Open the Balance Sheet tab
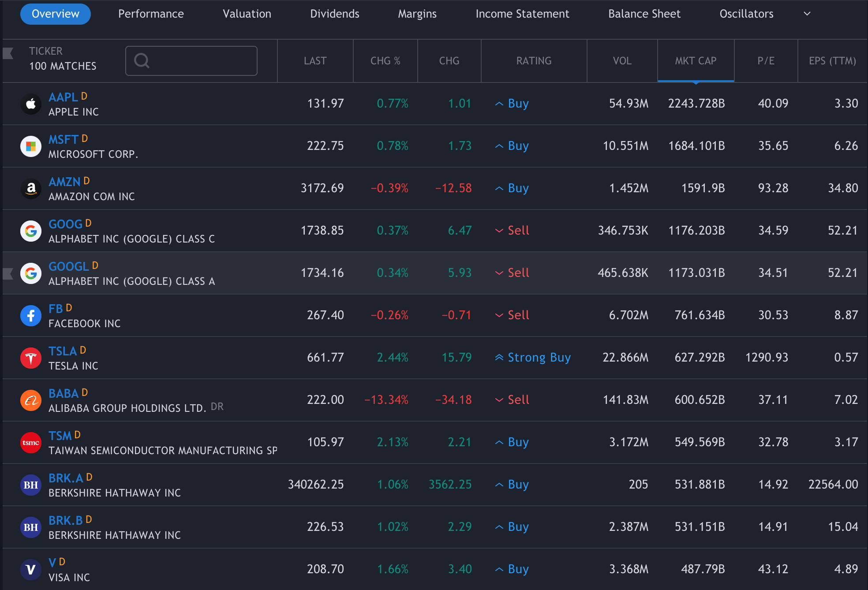This screenshot has width=868, height=590. pyautogui.click(x=644, y=14)
